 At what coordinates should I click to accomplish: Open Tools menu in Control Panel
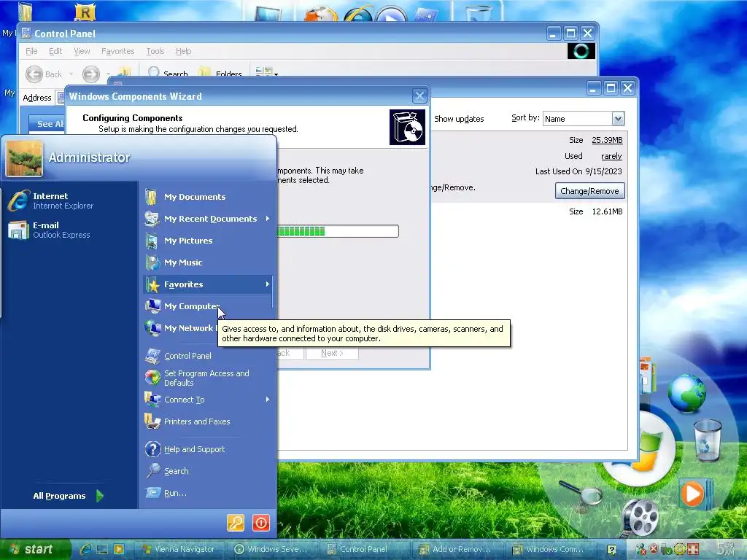click(x=155, y=51)
